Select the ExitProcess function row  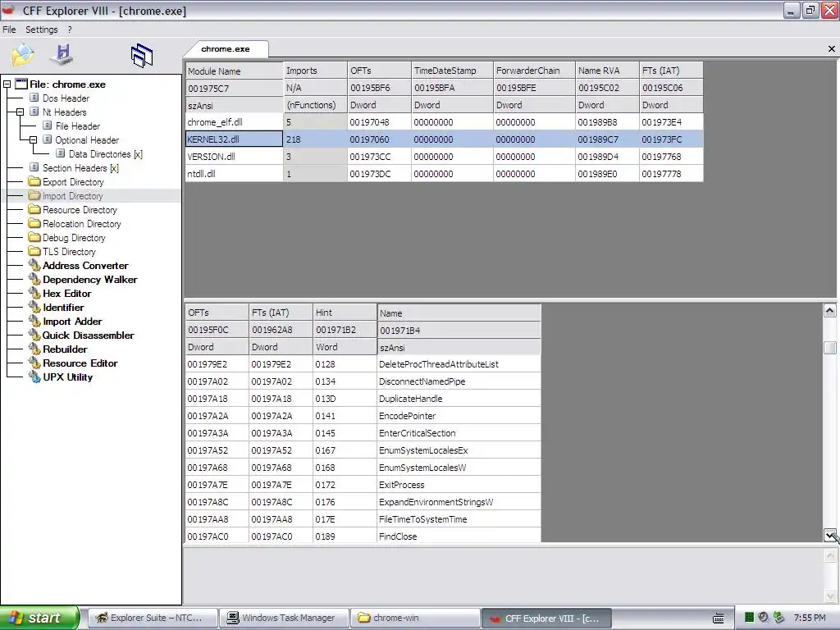363,485
